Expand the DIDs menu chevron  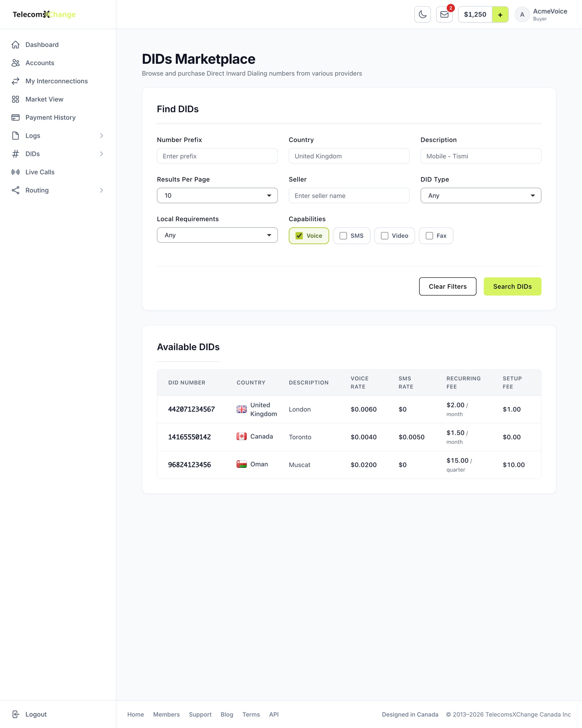101,154
